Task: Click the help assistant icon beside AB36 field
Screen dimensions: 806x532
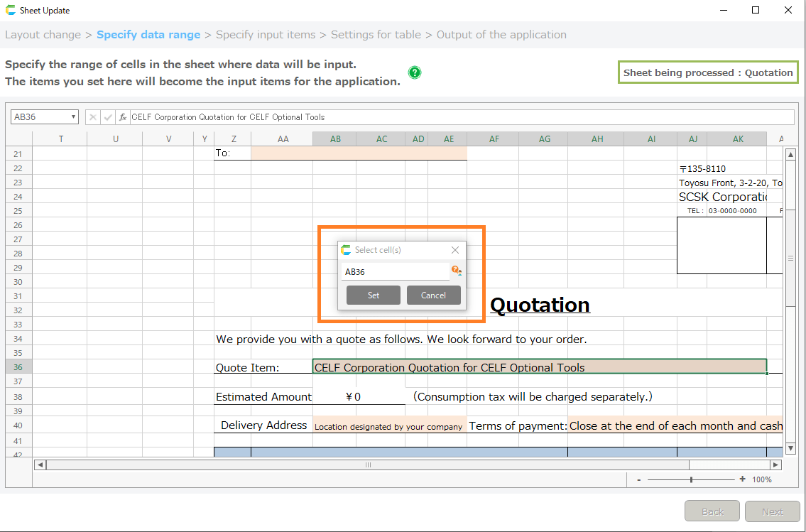Action: click(456, 271)
